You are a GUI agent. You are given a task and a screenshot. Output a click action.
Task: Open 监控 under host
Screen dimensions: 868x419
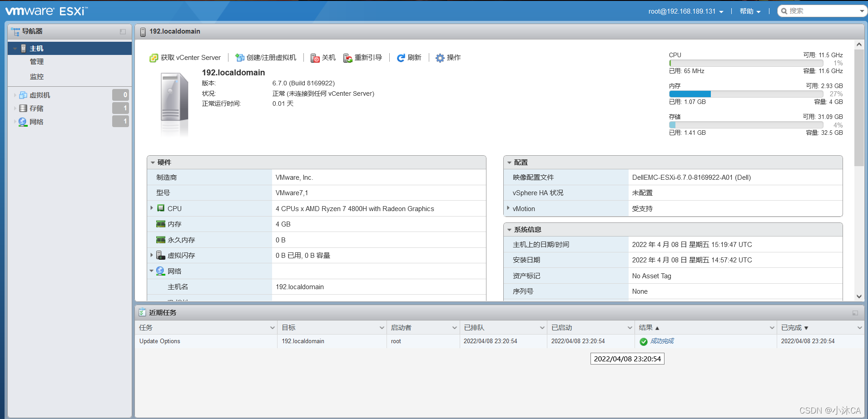click(37, 77)
